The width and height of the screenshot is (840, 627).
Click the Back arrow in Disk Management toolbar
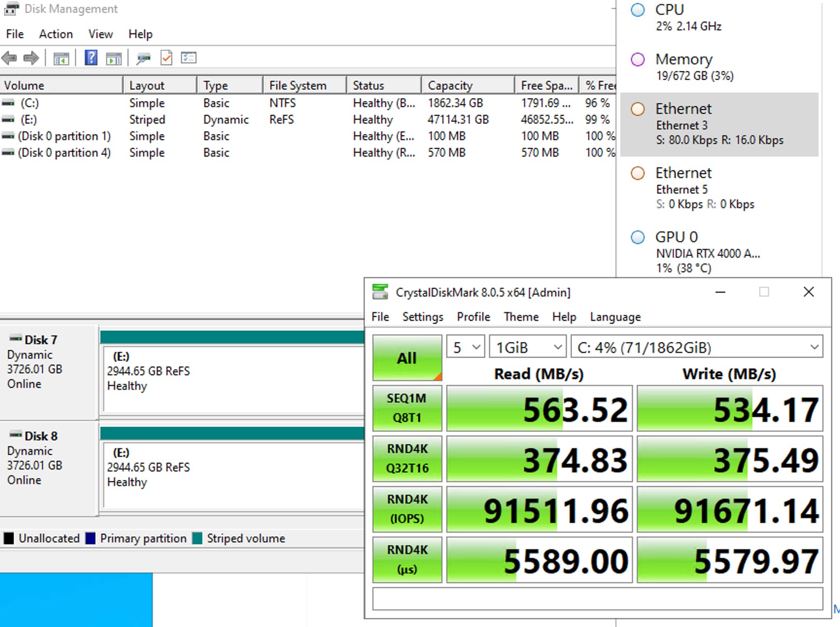(x=9, y=58)
